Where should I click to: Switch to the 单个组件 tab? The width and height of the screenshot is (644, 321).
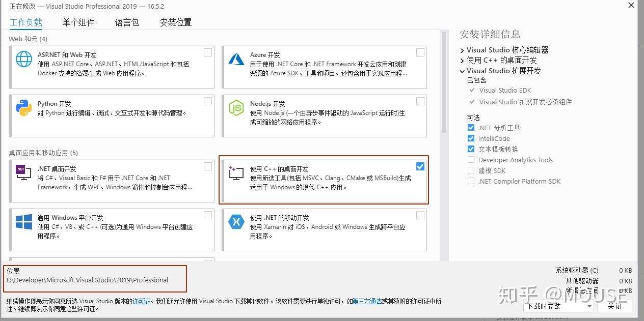click(78, 22)
